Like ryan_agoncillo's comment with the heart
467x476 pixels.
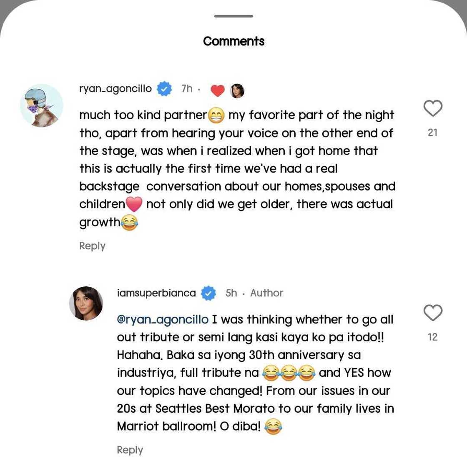[433, 108]
